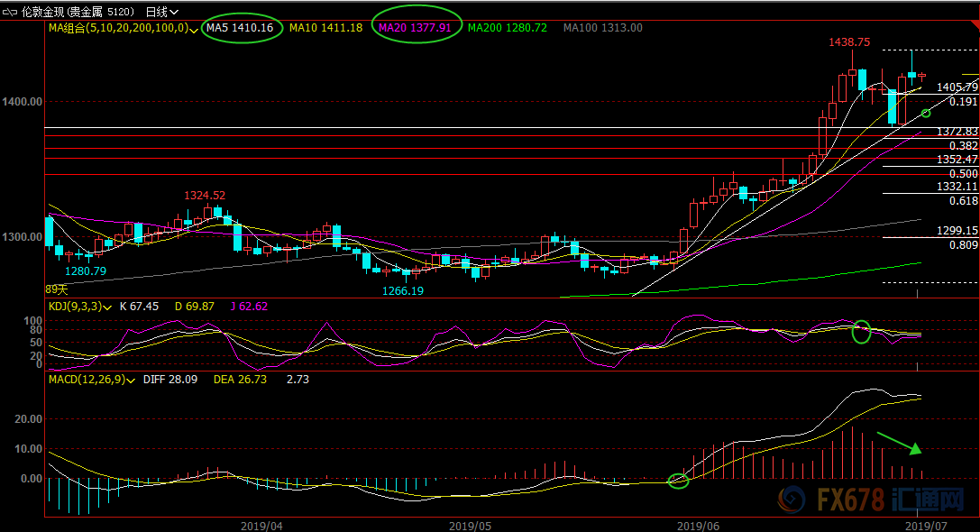Select the MA10 1411.18 label

pyautogui.click(x=325, y=28)
